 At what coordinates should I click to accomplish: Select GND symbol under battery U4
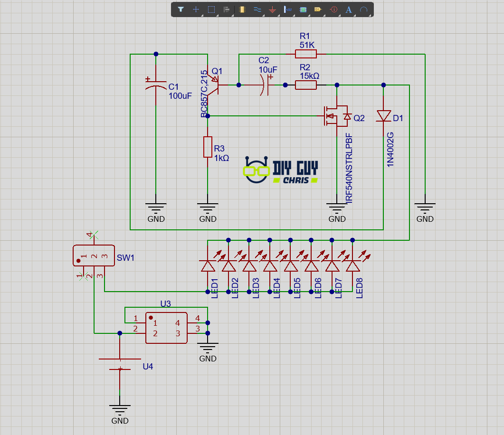[120, 411]
